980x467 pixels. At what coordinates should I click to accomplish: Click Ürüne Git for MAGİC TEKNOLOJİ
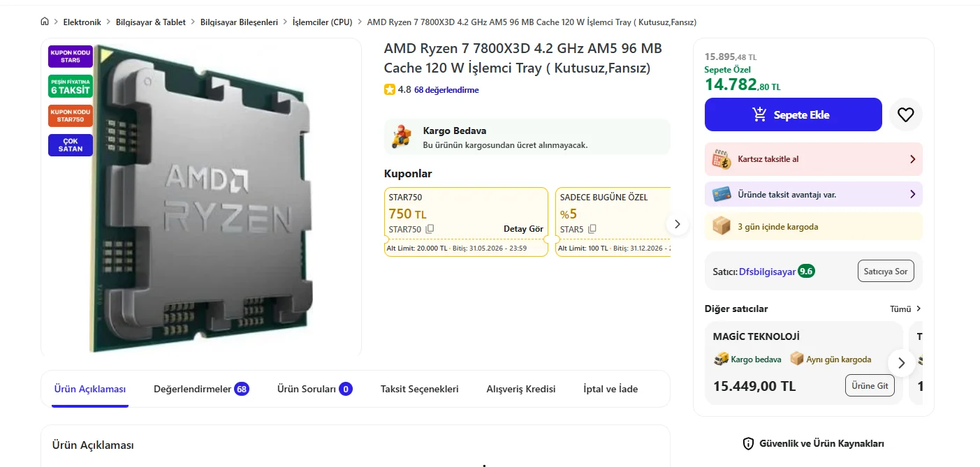coord(870,386)
